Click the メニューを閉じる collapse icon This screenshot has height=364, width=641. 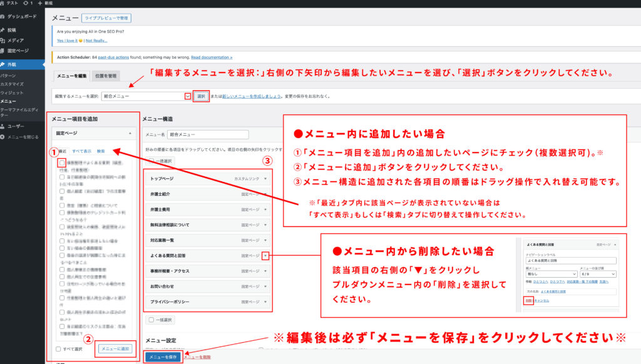[x=3, y=137]
